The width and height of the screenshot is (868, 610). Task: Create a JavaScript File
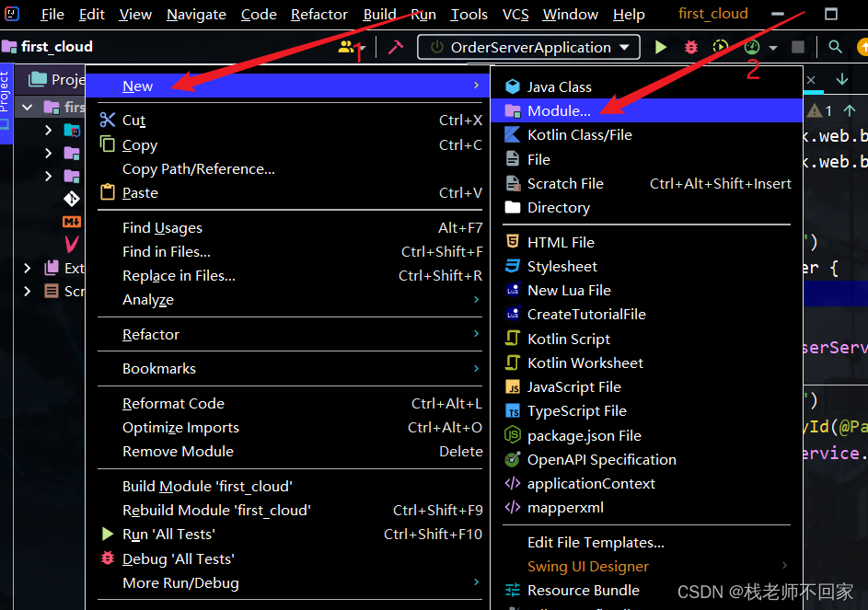646,387
